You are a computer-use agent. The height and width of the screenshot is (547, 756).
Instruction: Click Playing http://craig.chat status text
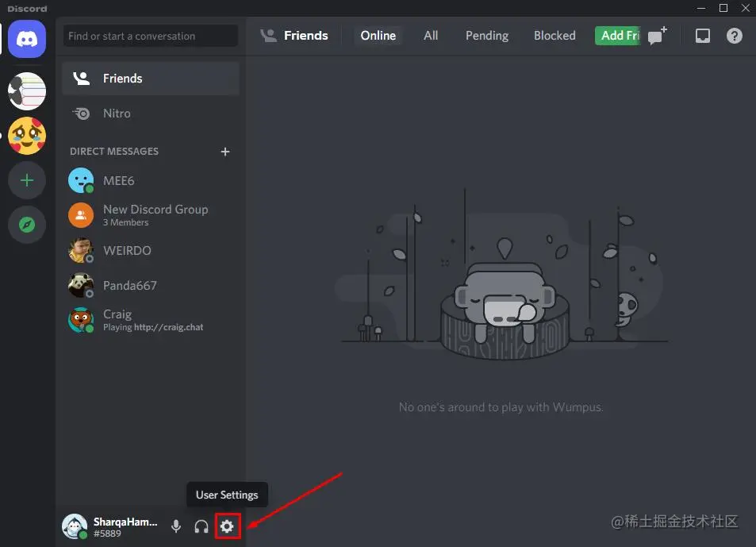tap(153, 327)
